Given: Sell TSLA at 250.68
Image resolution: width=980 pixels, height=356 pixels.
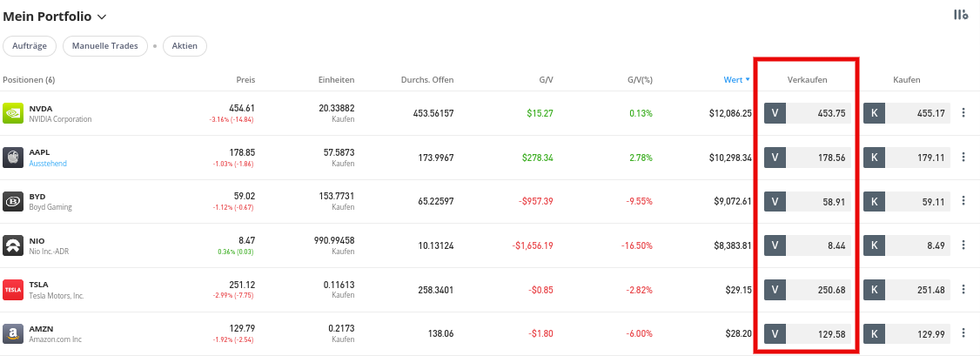Looking at the screenshot, I should (x=808, y=290).
